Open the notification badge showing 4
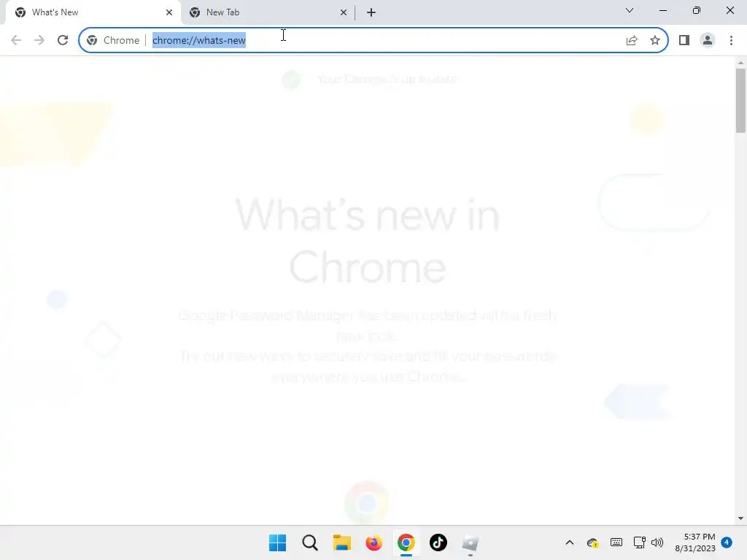 coord(726,542)
